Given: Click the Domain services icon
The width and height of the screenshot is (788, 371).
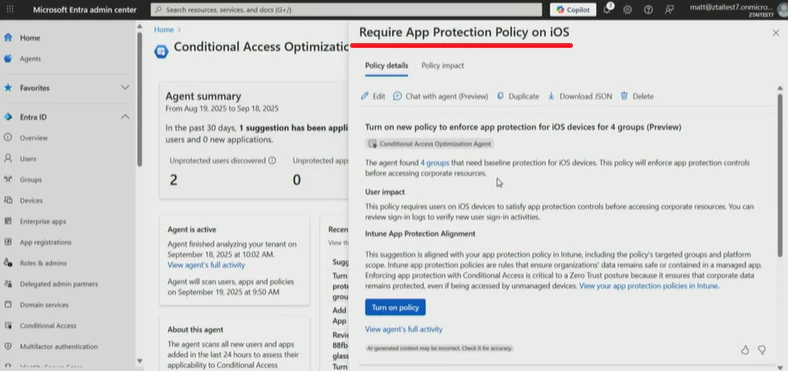Looking at the screenshot, I should coord(8,305).
